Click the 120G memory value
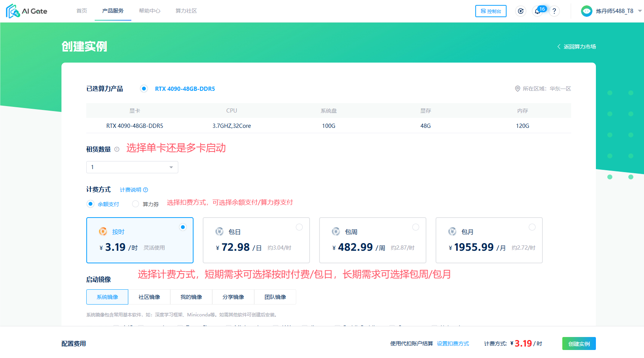644x358 pixels. pos(523,126)
